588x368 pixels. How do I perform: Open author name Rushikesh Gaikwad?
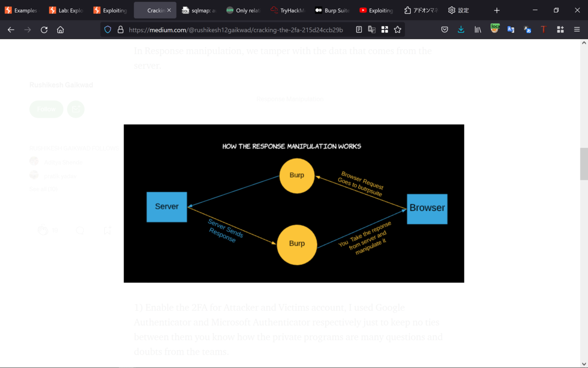pyautogui.click(x=61, y=85)
